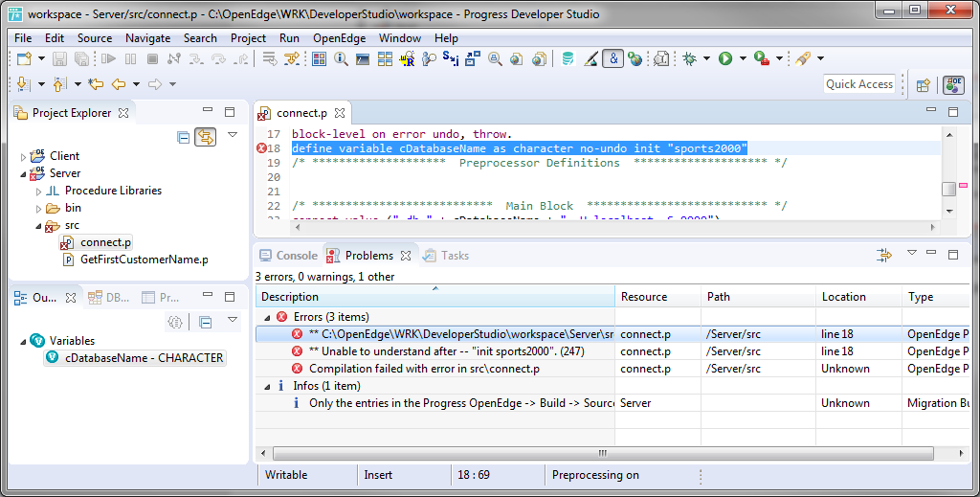980x497 pixels.
Task: Click the error marker on line 18
Action: click(x=261, y=148)
